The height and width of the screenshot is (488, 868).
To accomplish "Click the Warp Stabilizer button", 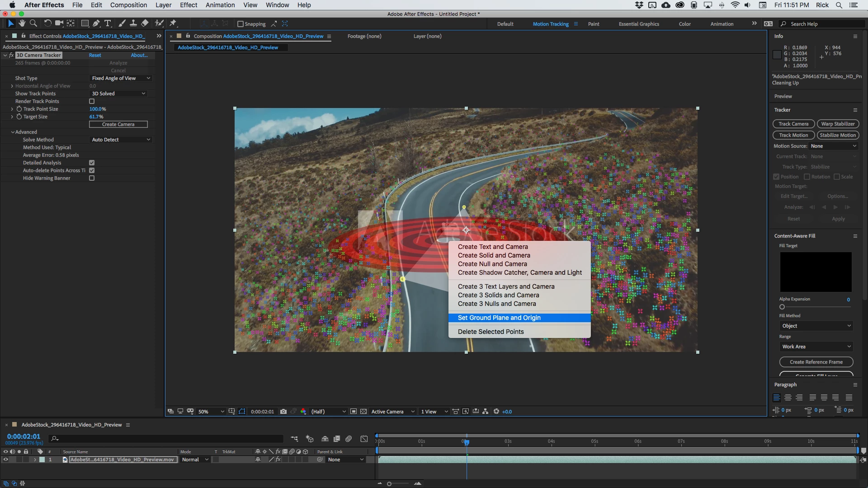I will (838, 124).
